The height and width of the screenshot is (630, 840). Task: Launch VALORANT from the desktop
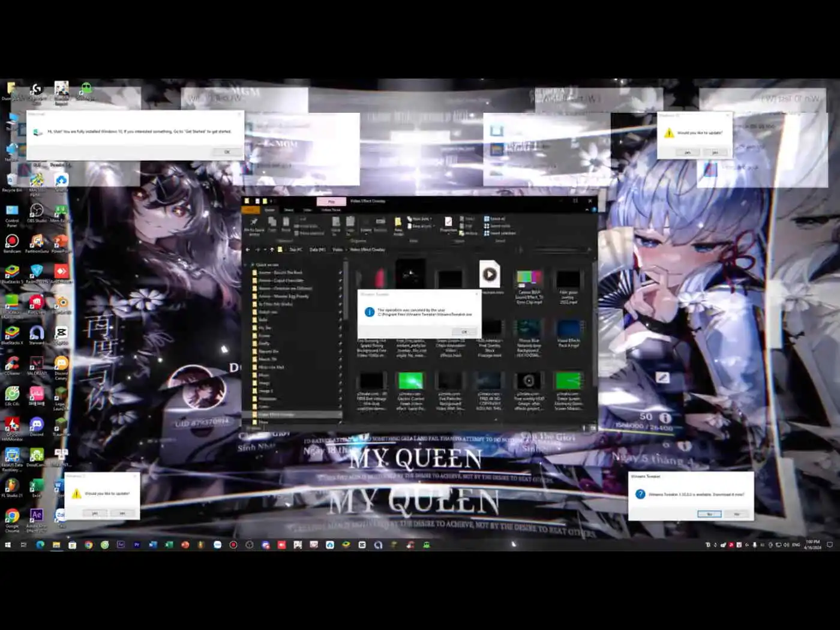click(37, 366)
